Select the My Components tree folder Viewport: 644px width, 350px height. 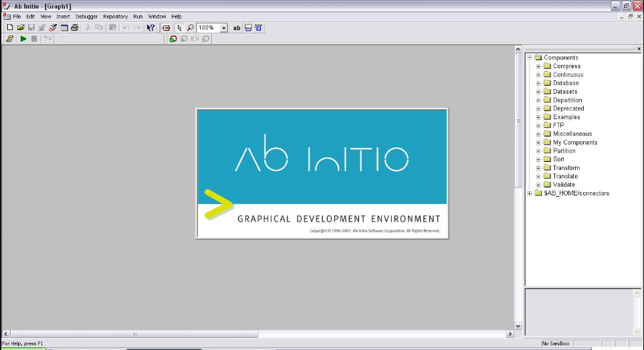coord(575,143)
